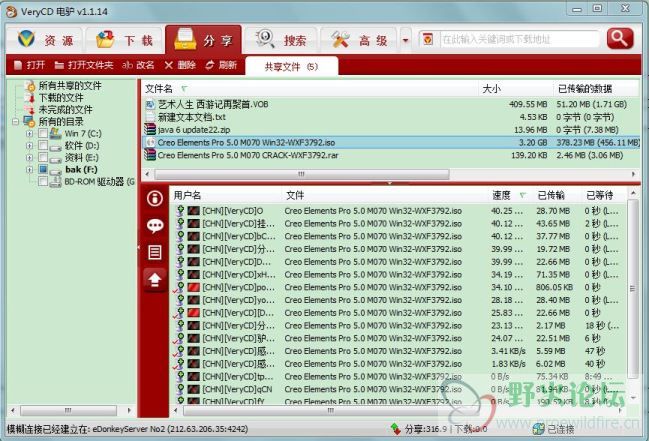649x441 pixels.
Task: Collapse the 所有的目录 tree node
Action: pos(16,122)
